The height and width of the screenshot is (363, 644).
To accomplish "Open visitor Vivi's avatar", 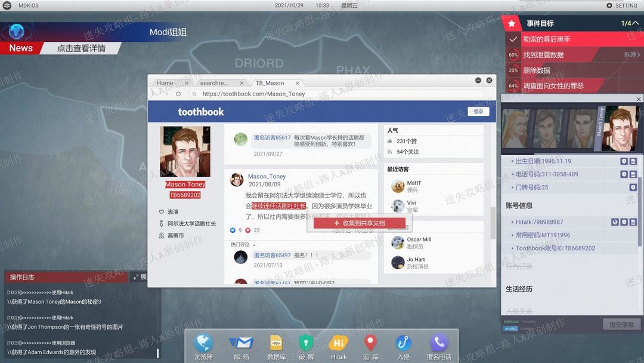I will point(398,205).
